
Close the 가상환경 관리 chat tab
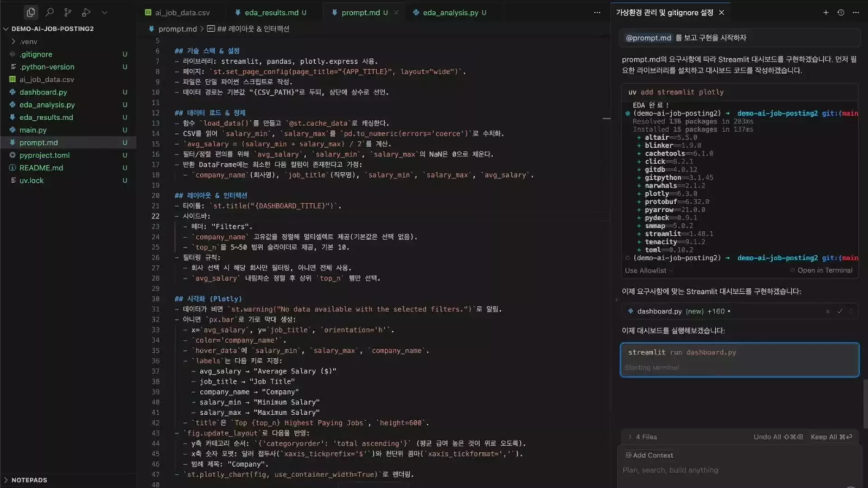(722, 13)
